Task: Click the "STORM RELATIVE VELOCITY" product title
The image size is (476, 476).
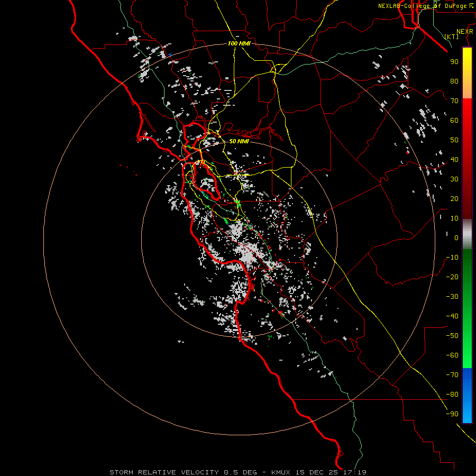Action: point(164,472)
